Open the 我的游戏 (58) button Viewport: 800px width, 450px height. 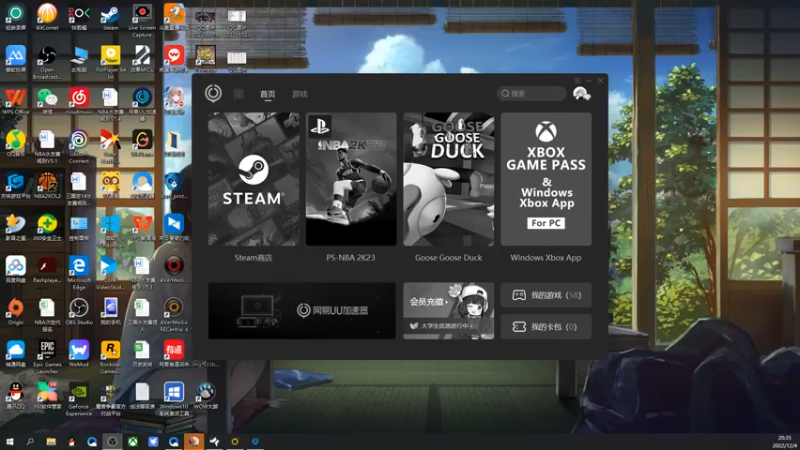click(546, 295)
